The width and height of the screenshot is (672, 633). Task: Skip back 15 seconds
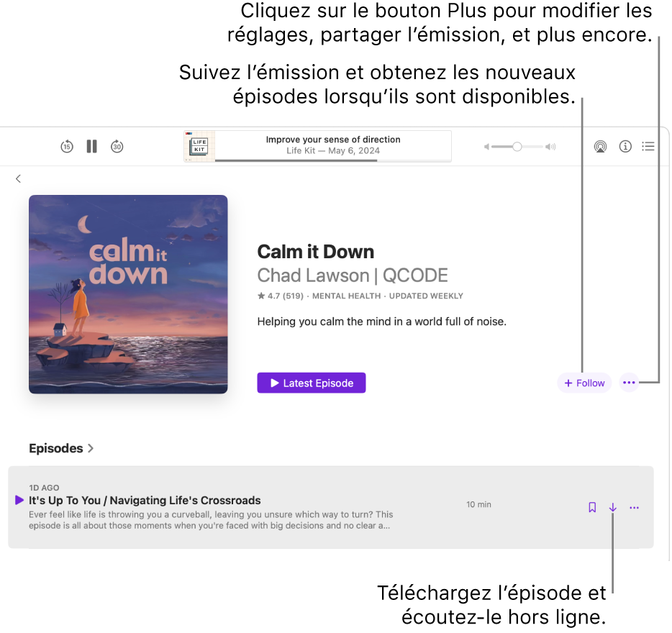click(x=67, y=147)
